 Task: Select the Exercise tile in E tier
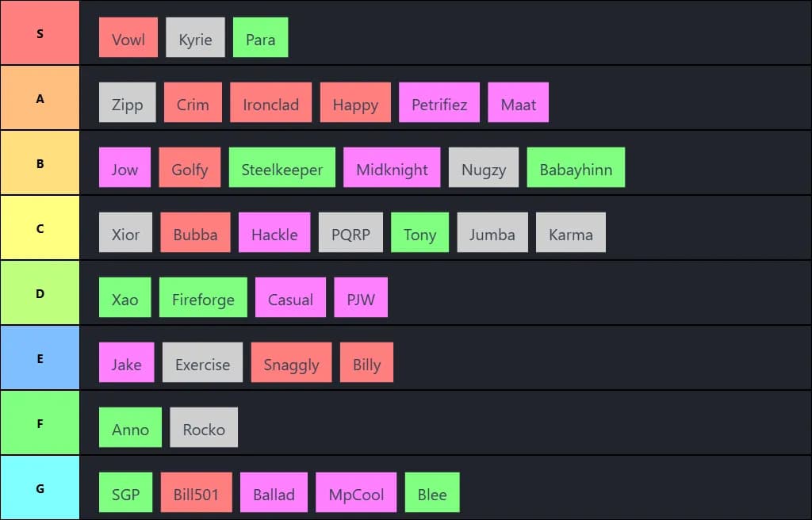pos(202,363)
